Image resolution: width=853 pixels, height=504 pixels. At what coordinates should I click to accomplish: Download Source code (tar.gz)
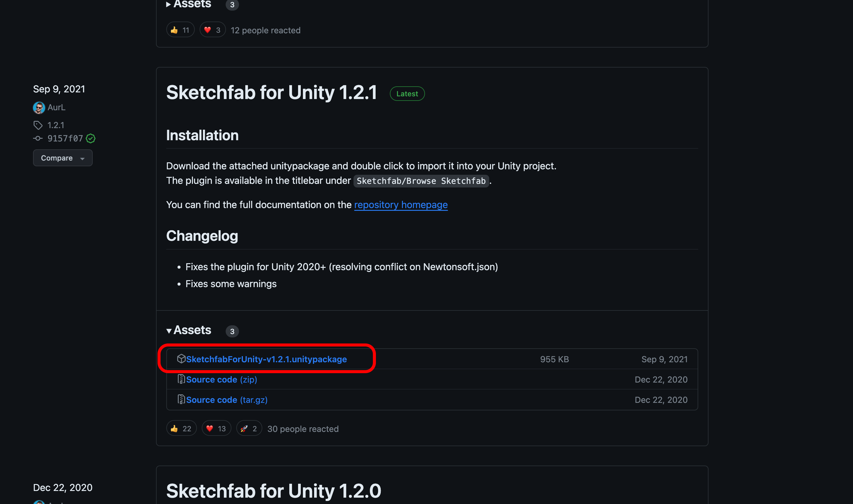(227, 400)
